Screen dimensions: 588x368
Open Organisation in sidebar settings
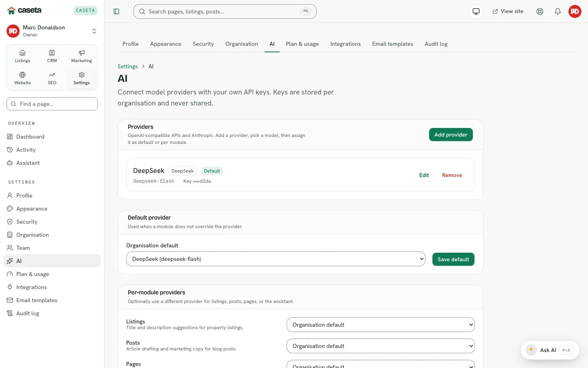pos(52,235)
